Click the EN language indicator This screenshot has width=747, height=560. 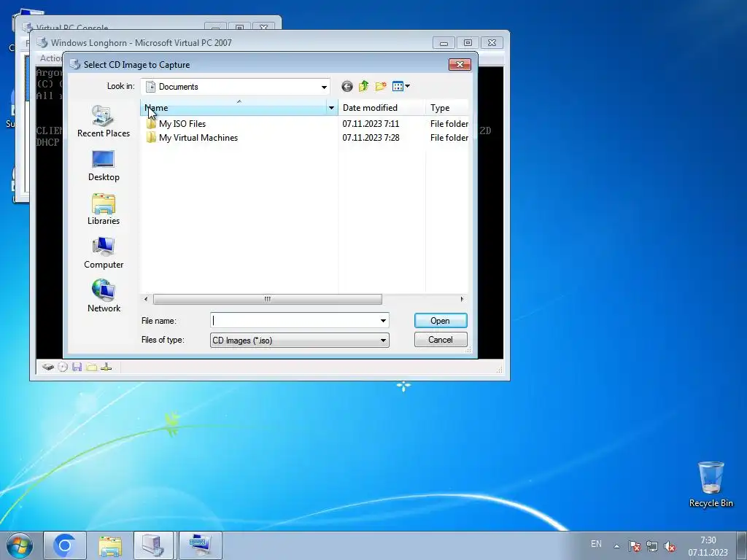pos(596,544)
